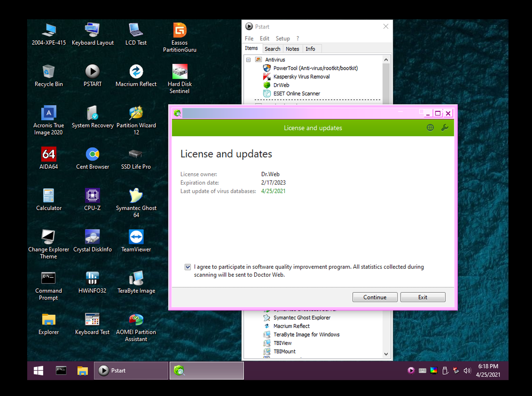Uncheck software quality improvement program checkbox
The image size is (532, 396).
click(x=188, y=267)
